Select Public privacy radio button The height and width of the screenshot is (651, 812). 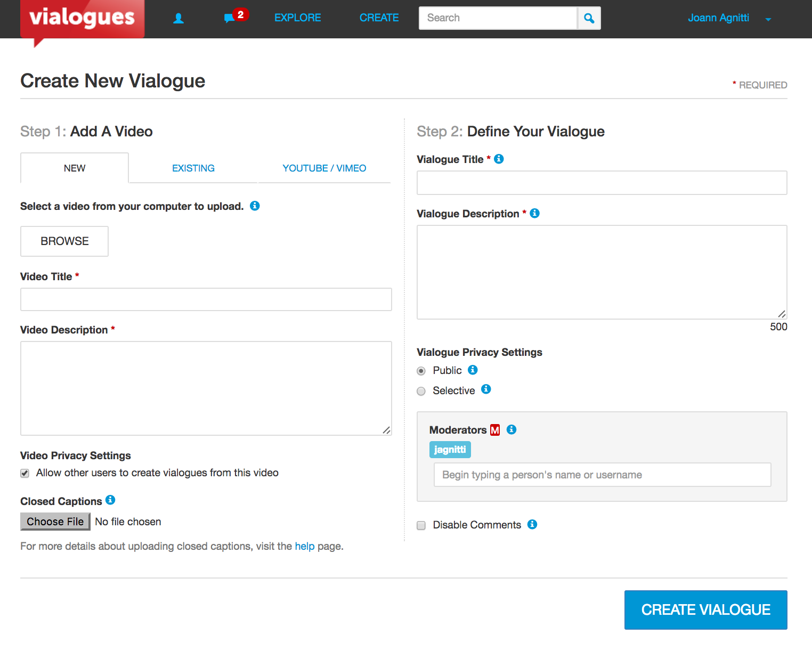point(421,371)
